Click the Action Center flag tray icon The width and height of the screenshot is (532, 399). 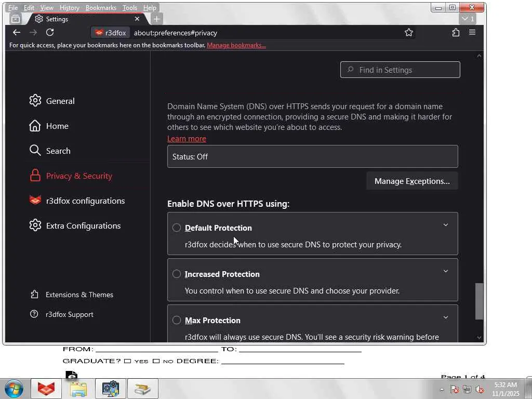coord(454,390)
